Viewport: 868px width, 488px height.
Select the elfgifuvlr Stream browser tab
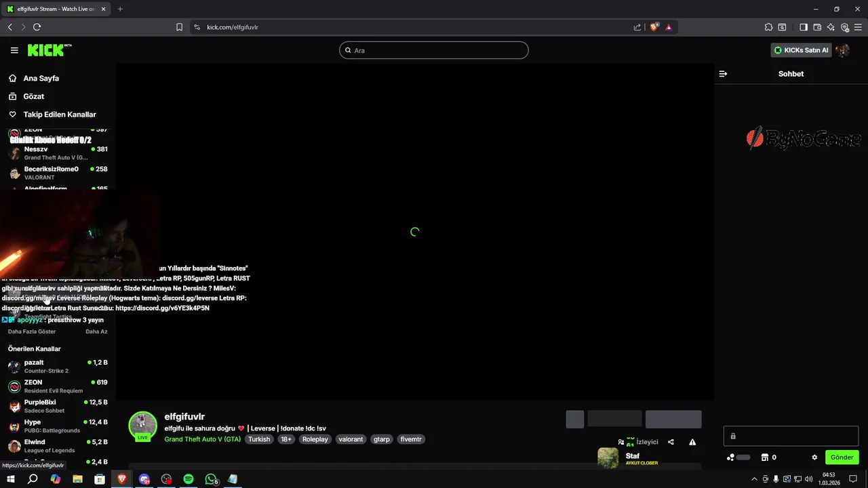pos(56,9)
